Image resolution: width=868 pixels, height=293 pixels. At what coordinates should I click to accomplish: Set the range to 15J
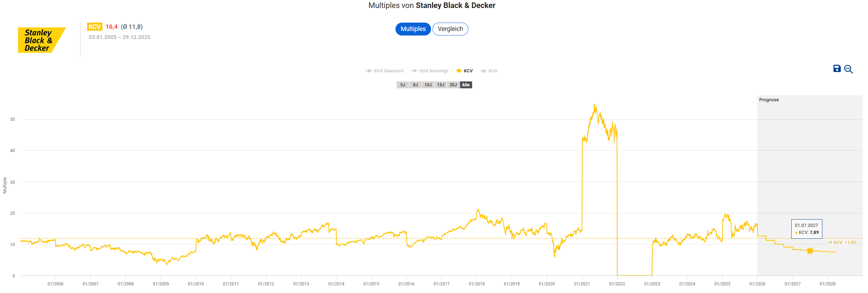click(440, 85)
